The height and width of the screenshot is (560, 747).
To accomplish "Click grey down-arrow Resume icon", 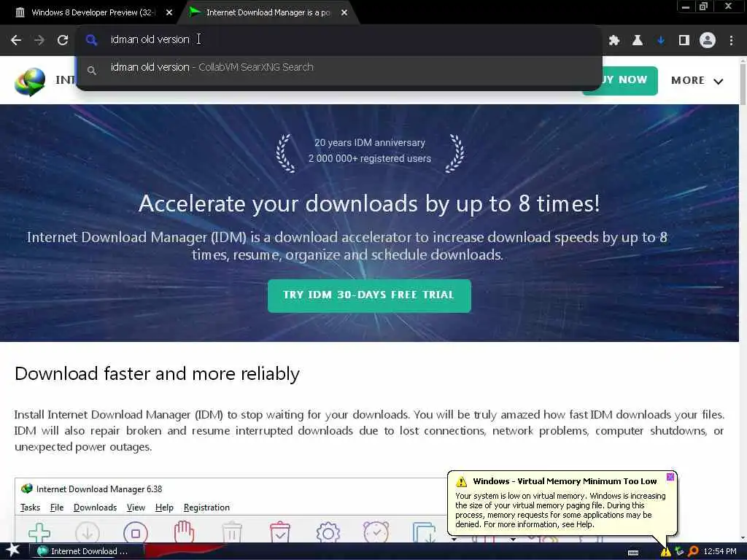I will tap(88, 532).
